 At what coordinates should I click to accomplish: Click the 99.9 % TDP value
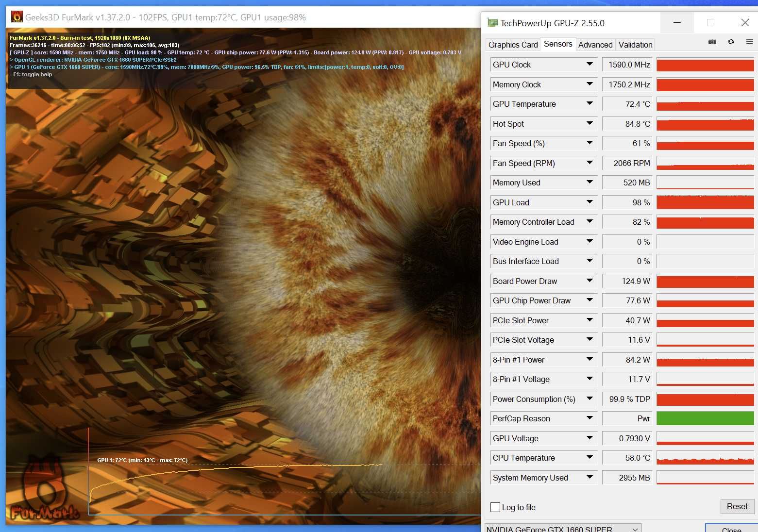tap(627, 399)
